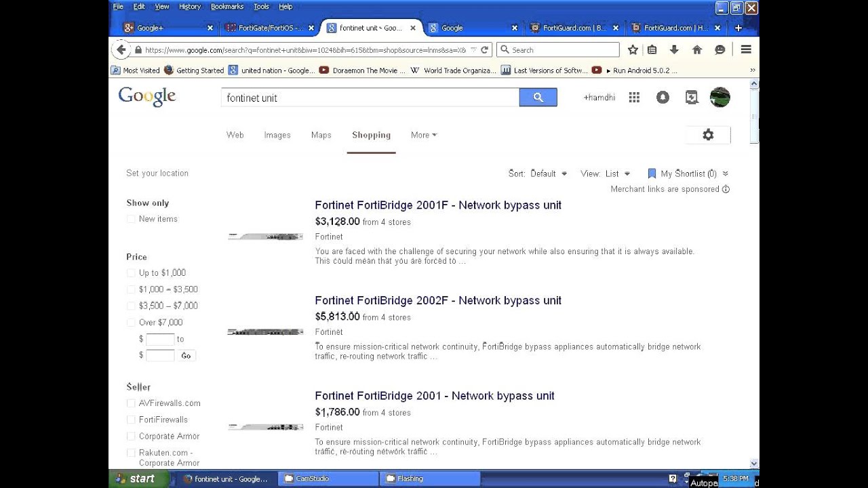Go back with the browser back arrow
The image size is (868, 488).
click(121, 49)
